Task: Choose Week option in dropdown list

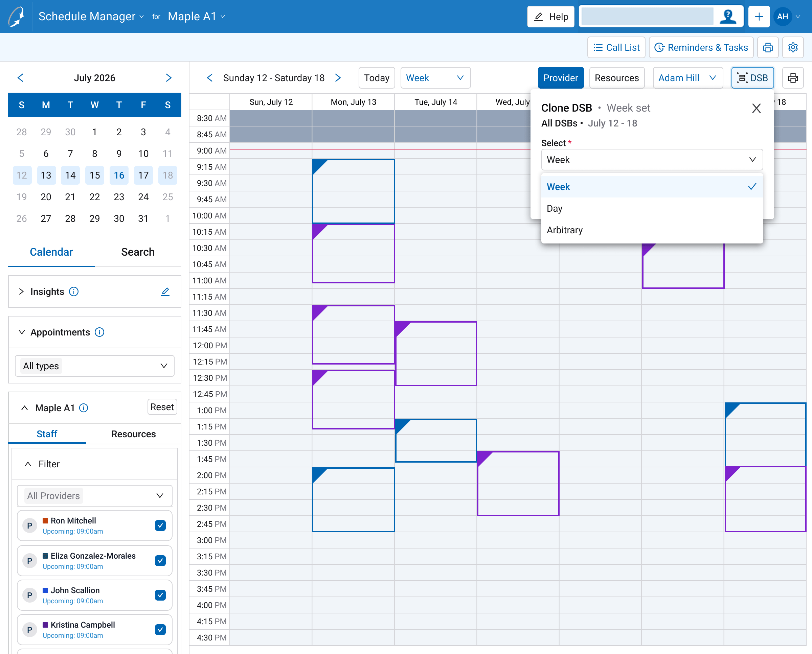Action: click(x=652, y=187)
